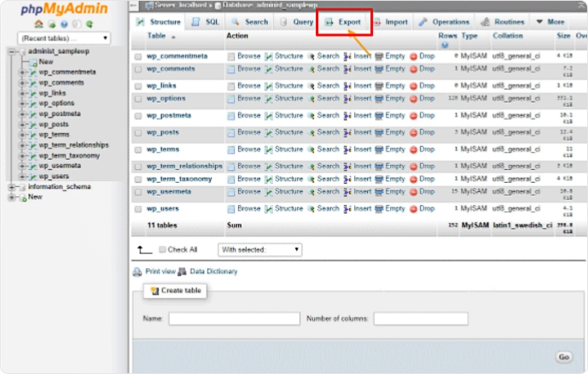588x374 pixels.
Task: Click the Drop icon for wp_posts row
Action: tap(413, 132)
